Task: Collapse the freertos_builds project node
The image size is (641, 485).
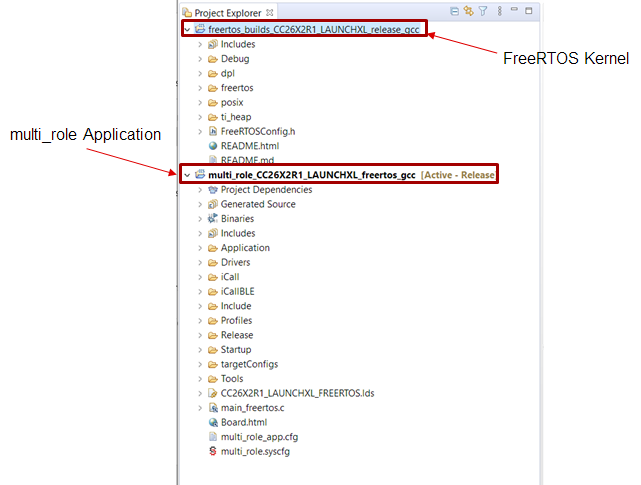Action: click(x=187, y=30)
